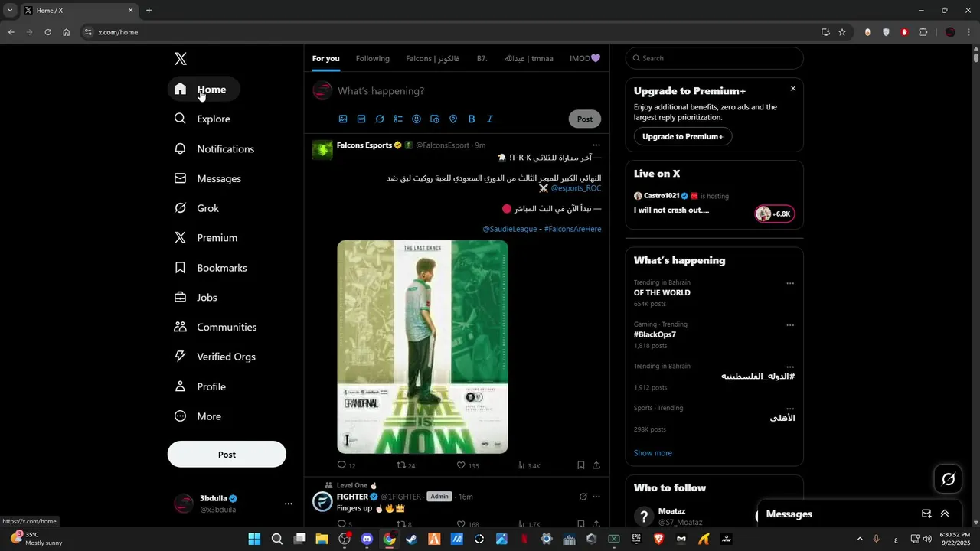Click the Search input field
This screenshot has width=980, height=551.
click(714, 58)
